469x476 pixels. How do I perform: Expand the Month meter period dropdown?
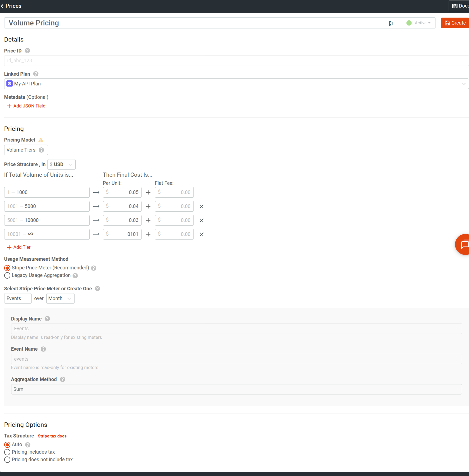point(60,298)
